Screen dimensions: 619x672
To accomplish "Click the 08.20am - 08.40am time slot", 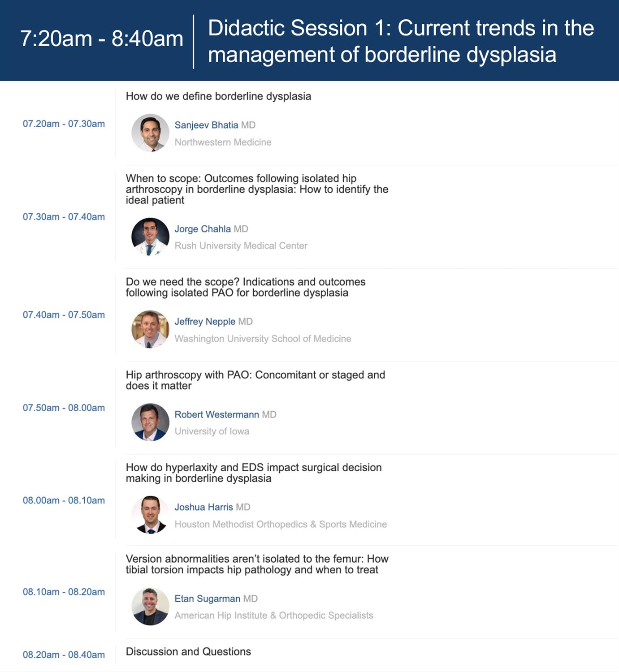I will (64, 655).
